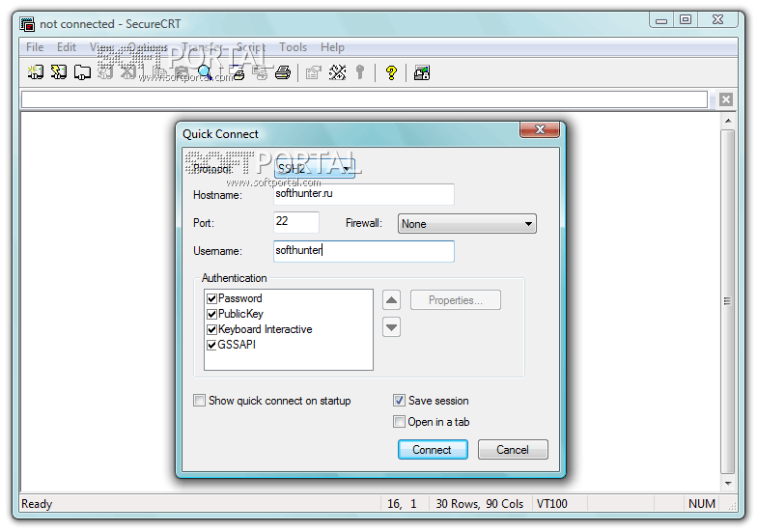Click the public key toolbar icon
The image size is (757, 532).
pos(359,72)
